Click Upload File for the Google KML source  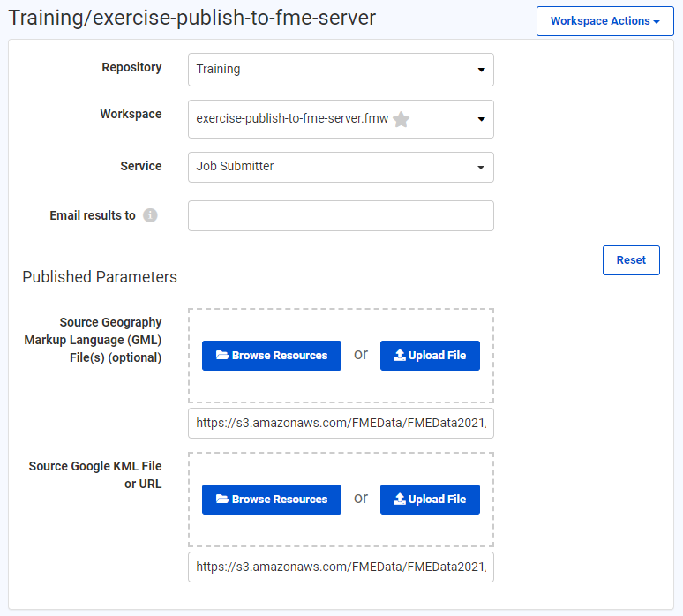click(x=430, y=500)
